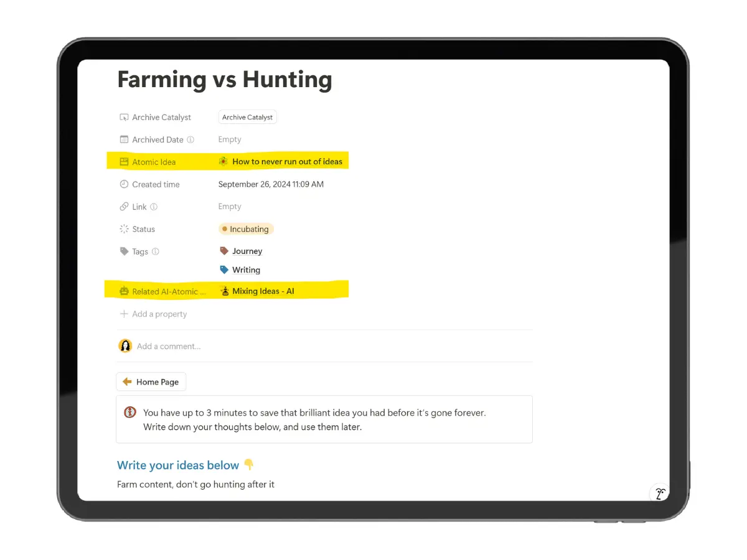This screenshot has width=747, height=560.
Task: Open the Journey tag link
Action: [247, 251]
